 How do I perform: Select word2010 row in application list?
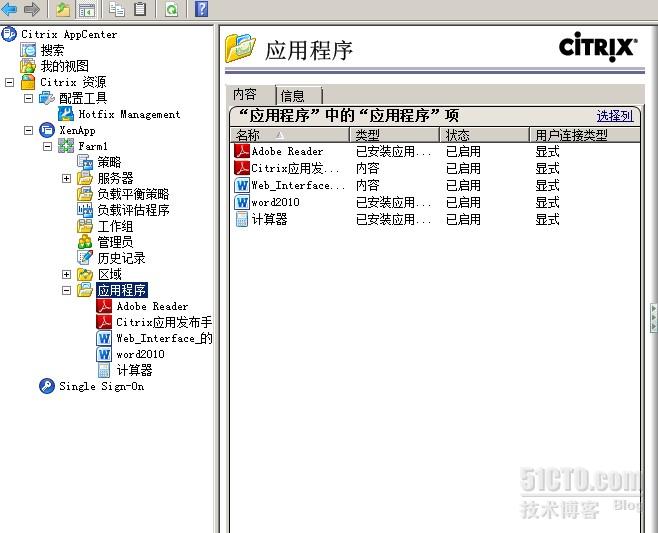435,202
